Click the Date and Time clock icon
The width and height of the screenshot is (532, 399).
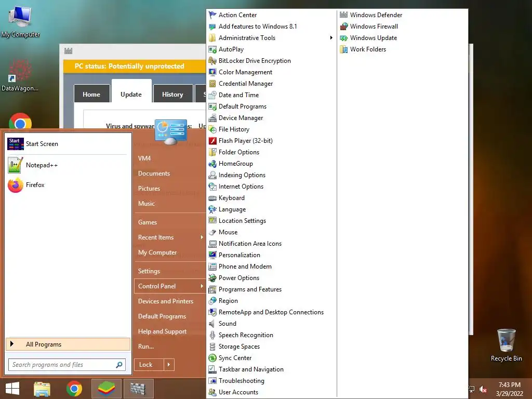tap(212, 95)
